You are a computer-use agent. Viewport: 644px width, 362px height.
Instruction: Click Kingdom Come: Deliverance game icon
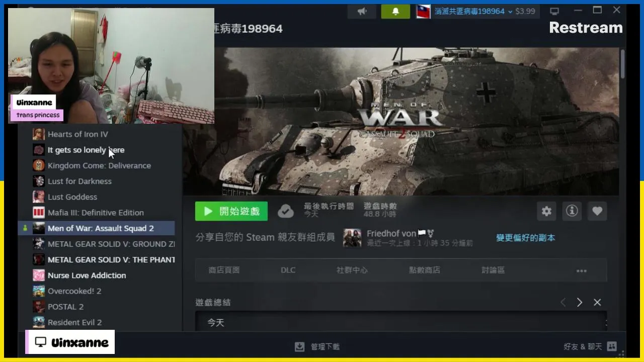39,165
